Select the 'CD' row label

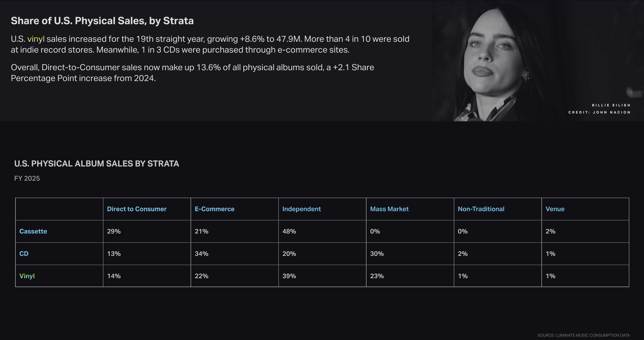[x=24, y=254]
